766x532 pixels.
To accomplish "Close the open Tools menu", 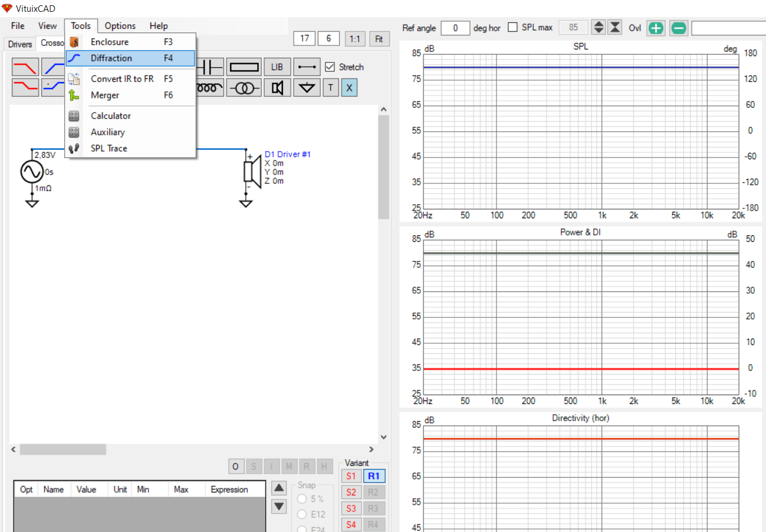I will click(x=81, y=25).
